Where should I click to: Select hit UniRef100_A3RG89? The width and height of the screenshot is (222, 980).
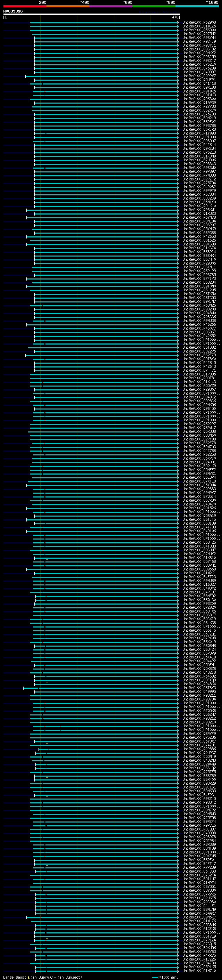(199, 844)
